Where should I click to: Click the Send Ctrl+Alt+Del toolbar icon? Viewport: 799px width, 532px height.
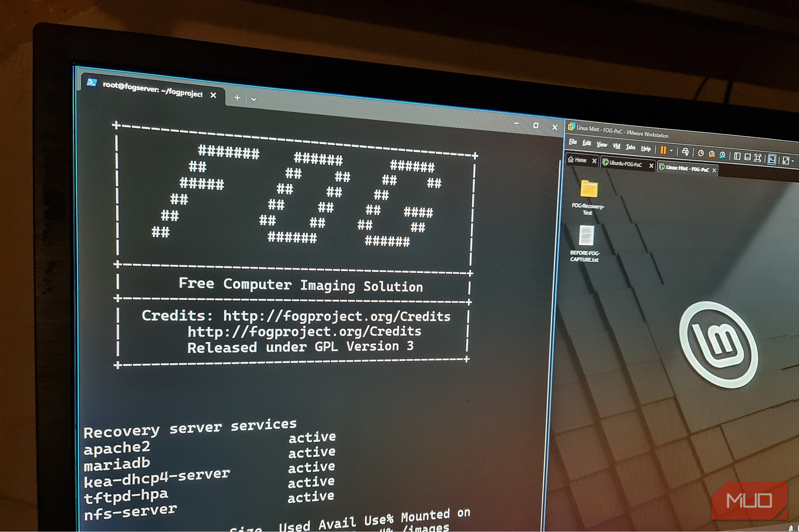pyautogui.click(x=685, y=152)
